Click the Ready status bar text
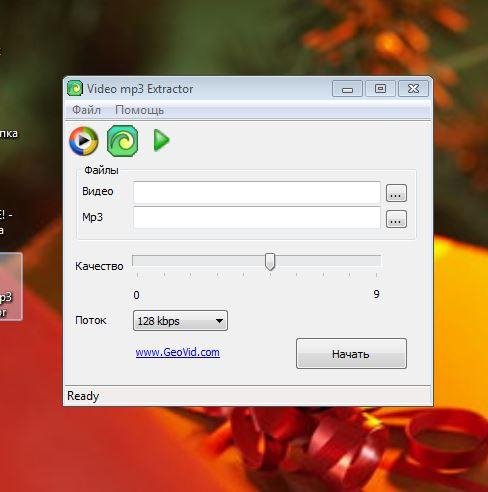The height and width of the screenshot is (492, 488). (x=83, y=396)
